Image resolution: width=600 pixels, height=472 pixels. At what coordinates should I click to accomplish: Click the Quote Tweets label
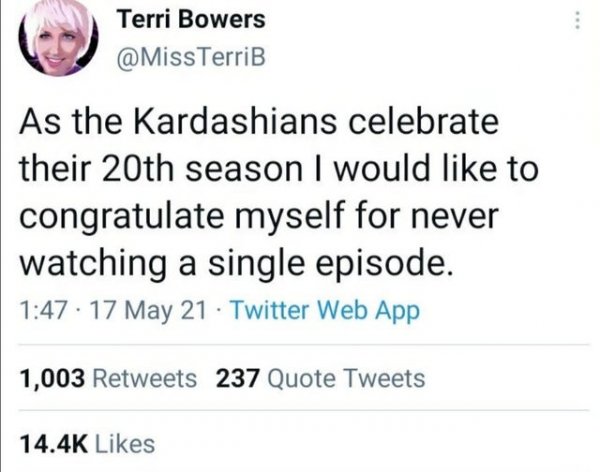pyautogui.click(x=346, y=378)
